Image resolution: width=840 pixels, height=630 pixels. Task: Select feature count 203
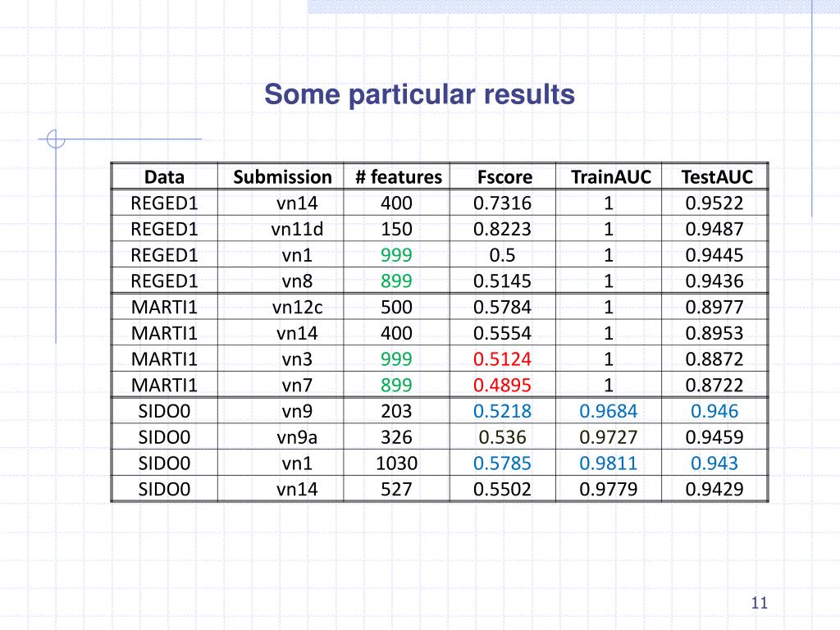(396, 411)
